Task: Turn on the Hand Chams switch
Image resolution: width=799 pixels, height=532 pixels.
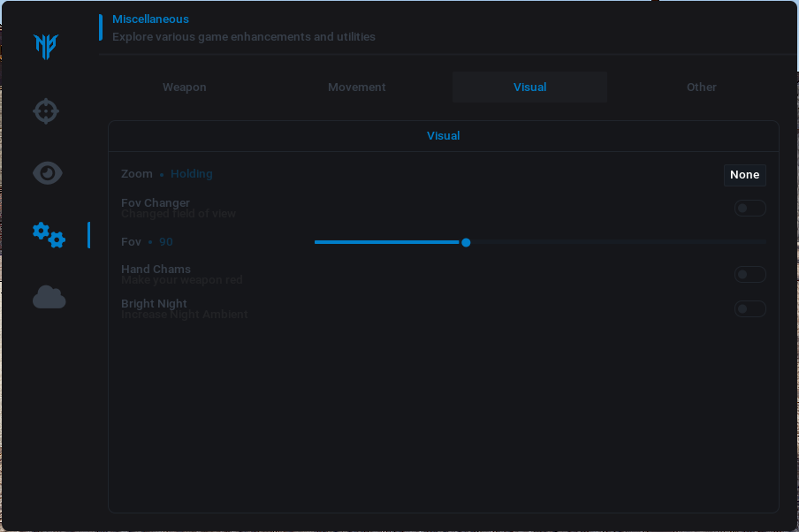Action: click(x=750, y=275)
